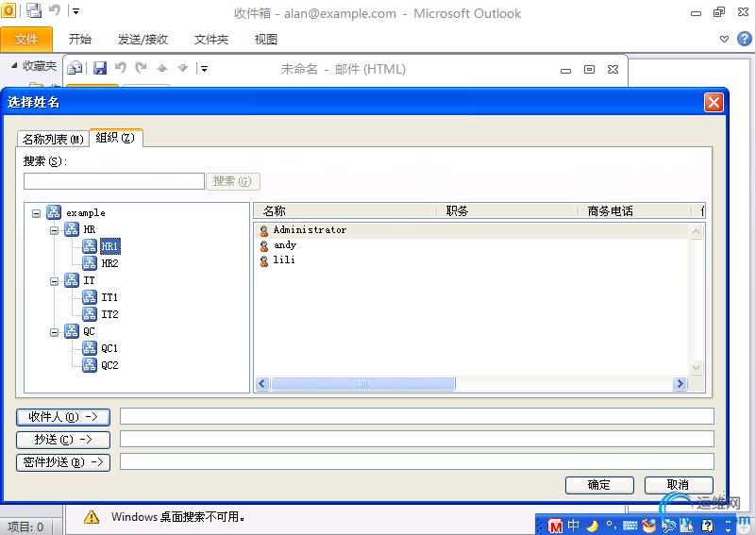The width and height of the screenshot is (756, 535).
Task: Select the HR department tree item
Action: (90, 229)
